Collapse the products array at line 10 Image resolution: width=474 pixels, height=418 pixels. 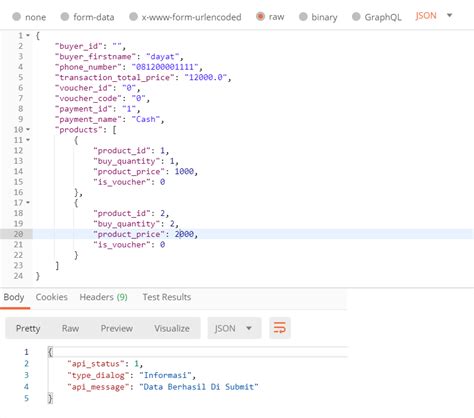coord(28,129)
